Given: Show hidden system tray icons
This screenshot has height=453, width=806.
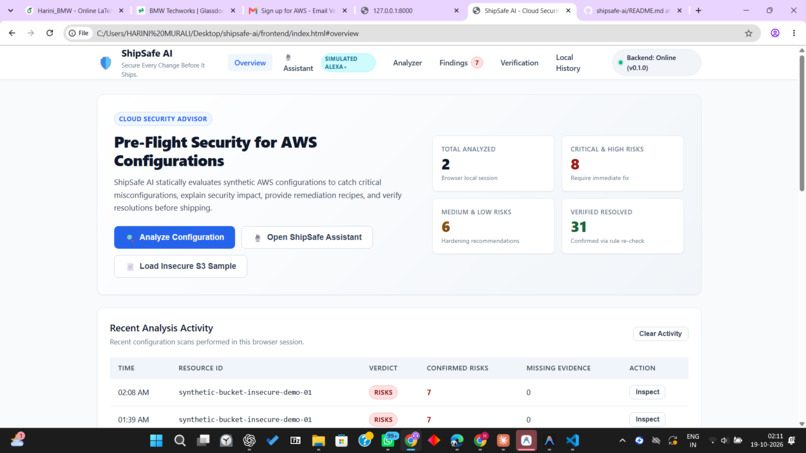Looking at the screenshot, I should pos(622,441).
